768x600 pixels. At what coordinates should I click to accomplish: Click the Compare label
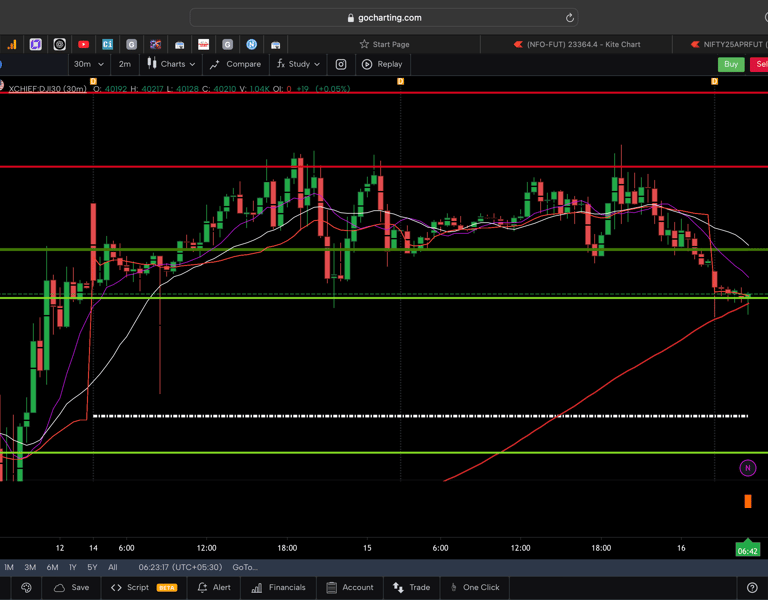(243, 64)
